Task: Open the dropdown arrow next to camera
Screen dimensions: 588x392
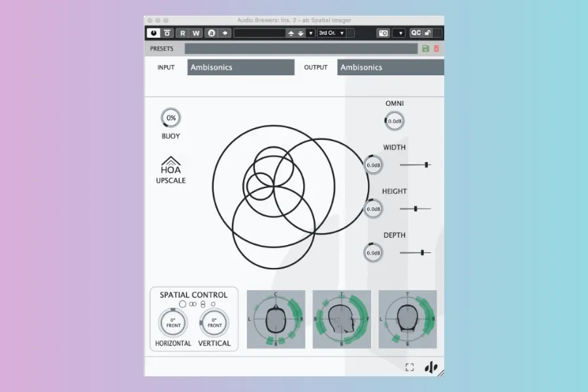Action: (x=399, y=33)
